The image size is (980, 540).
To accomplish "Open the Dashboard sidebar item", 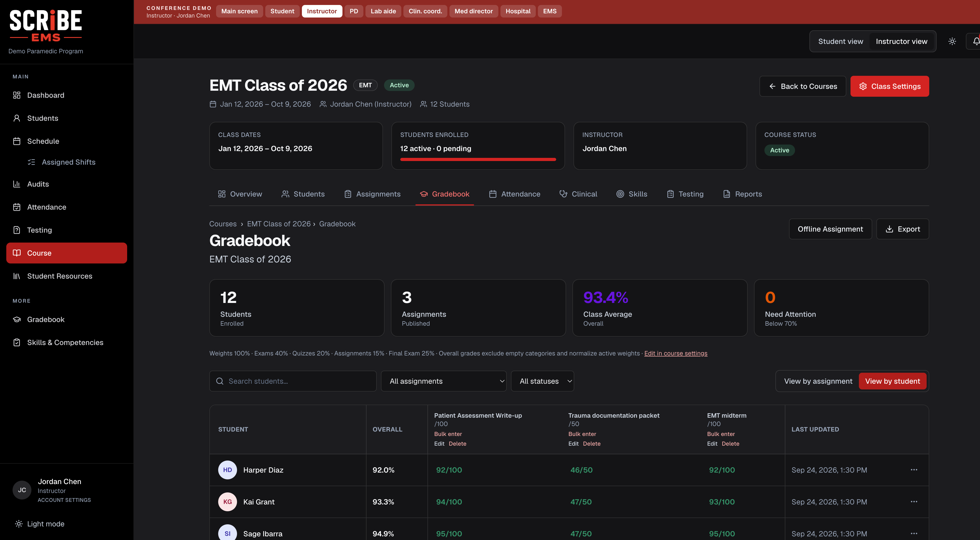I will point(66,95).
